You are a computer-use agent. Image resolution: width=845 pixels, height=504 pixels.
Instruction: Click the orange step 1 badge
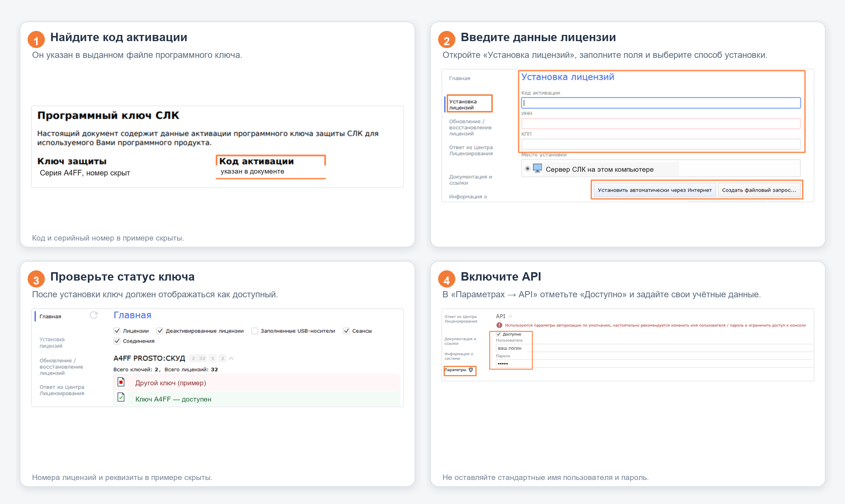pyautogui.click(x=36, y=40)
